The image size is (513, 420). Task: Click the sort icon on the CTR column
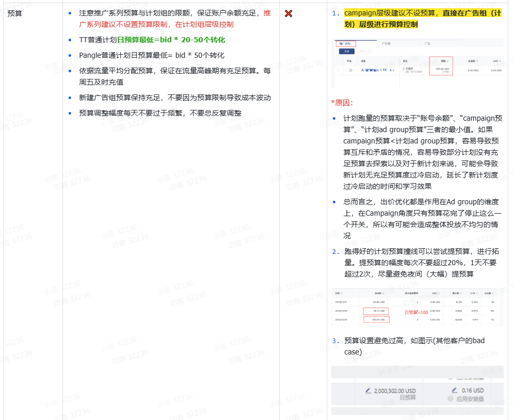click(476, 293)
